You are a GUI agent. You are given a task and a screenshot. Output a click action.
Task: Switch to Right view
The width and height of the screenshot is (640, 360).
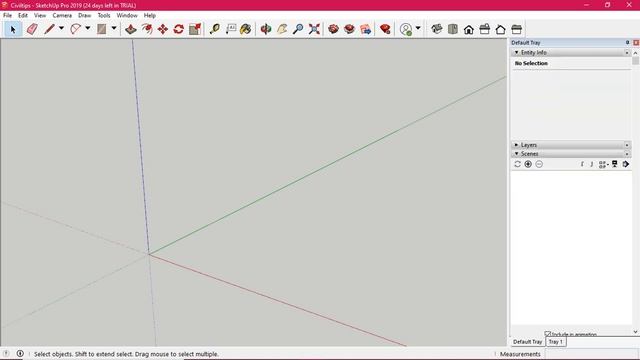485,29
